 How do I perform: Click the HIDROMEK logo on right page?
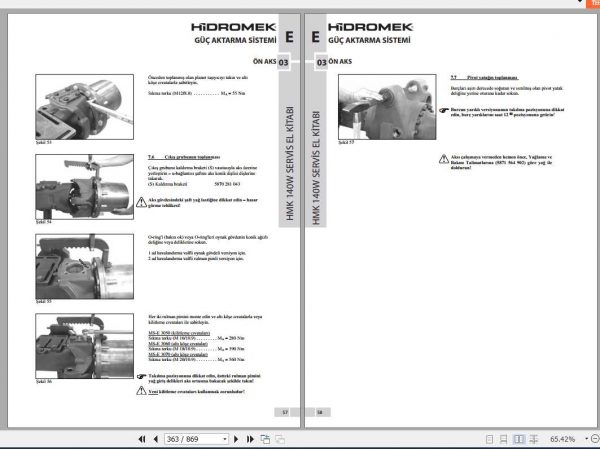pyautogui.click(x=370, y=27)
